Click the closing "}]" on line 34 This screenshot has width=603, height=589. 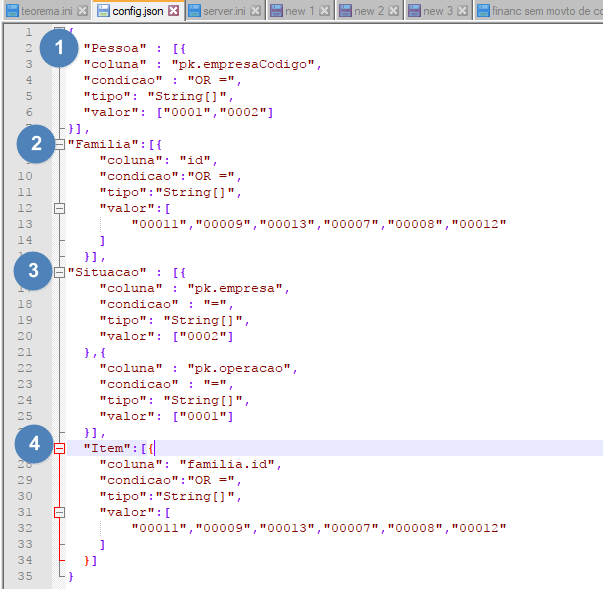(91, 560)
